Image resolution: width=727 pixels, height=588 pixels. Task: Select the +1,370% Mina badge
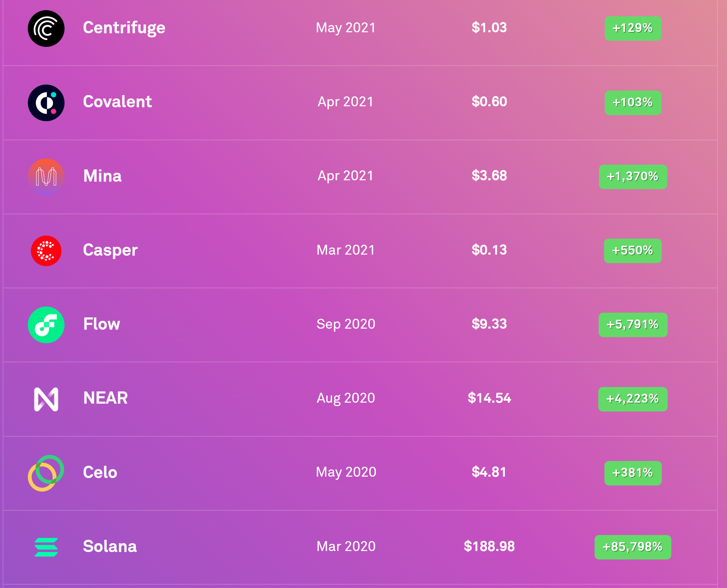pos(633,177)
